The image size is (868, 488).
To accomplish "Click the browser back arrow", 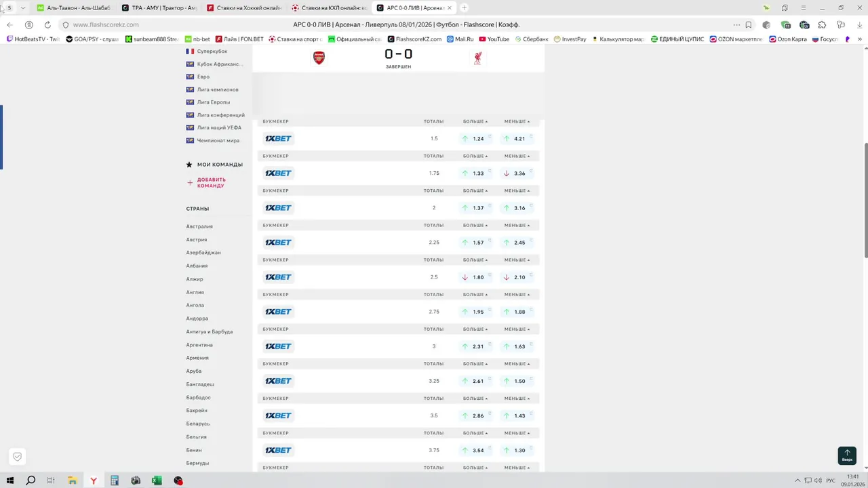I will (9, 25).
